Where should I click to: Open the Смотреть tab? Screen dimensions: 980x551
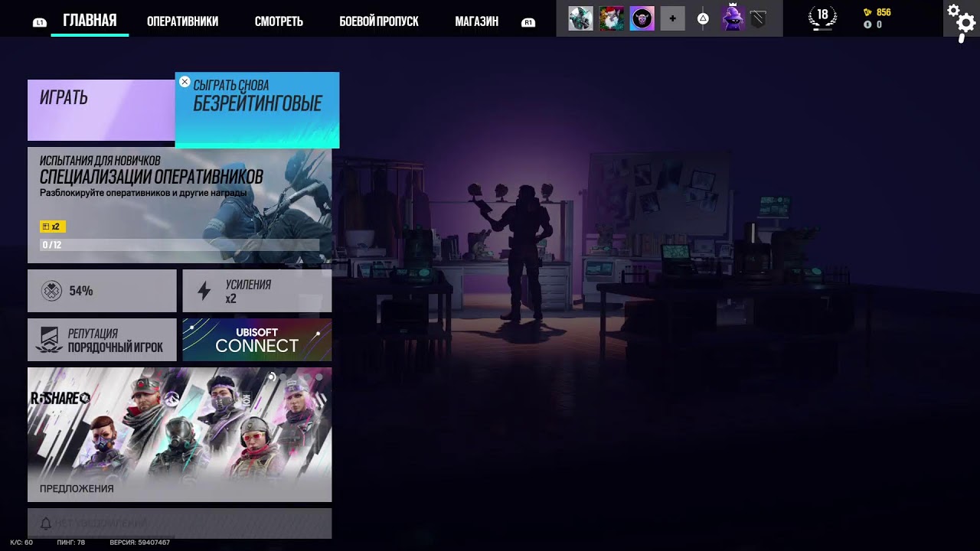279,21
